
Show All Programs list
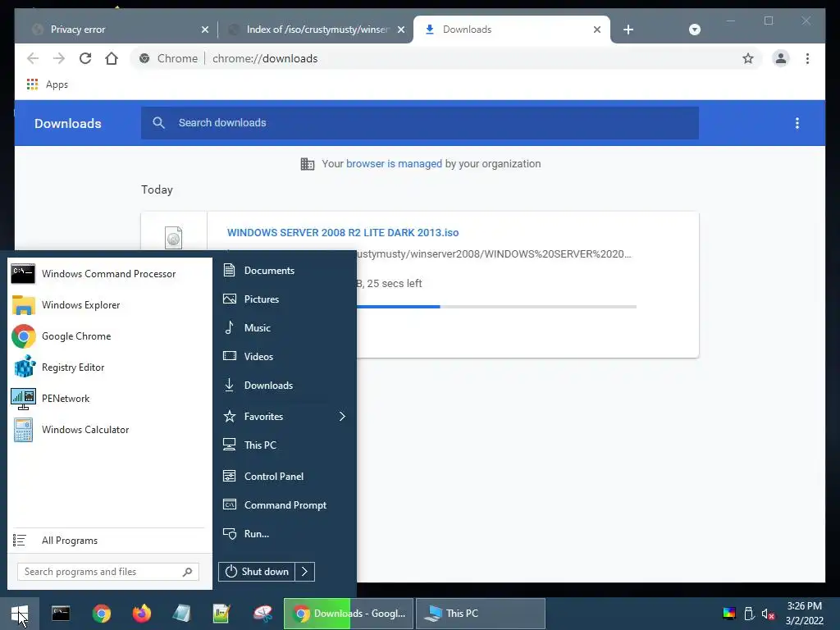pyautogui.click(x=109, y=541)
